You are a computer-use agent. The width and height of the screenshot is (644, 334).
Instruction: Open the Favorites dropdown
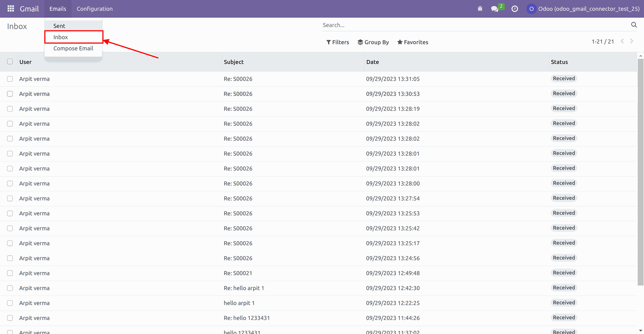click(413, 42)
